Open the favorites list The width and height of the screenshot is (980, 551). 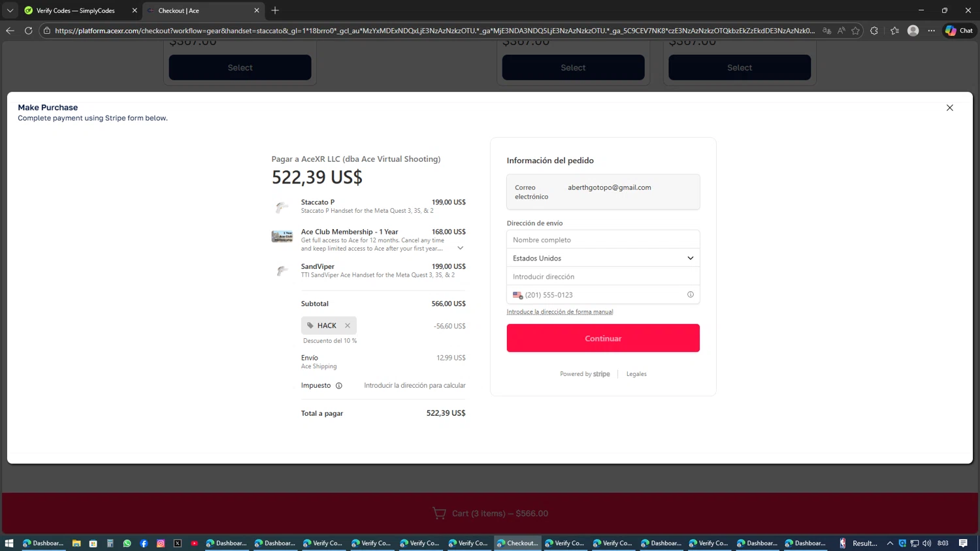coord(894,31)
